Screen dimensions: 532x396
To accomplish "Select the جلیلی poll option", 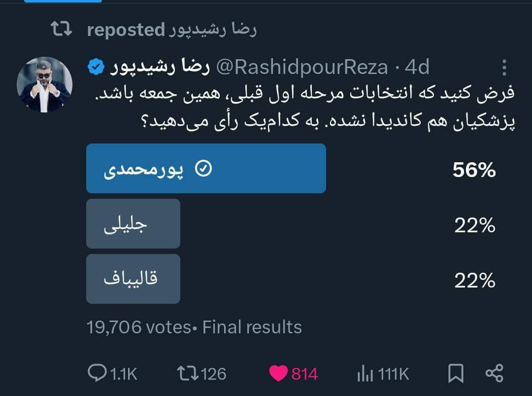I will pyautogui.click(x=133, y=223).
